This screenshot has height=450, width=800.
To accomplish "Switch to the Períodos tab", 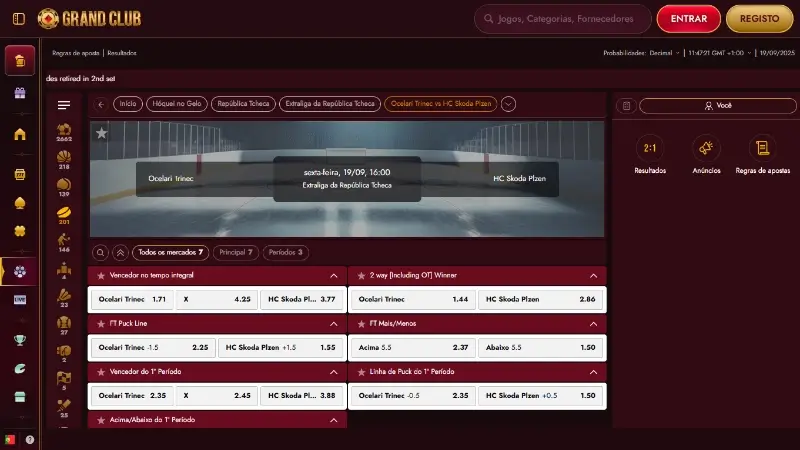I will click(286, 253).
